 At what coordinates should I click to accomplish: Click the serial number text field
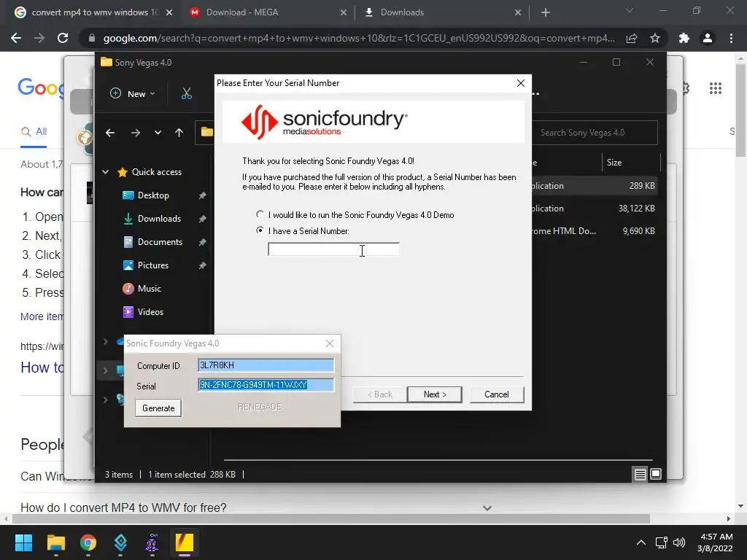pyautogui.click(x=333, y=249)
